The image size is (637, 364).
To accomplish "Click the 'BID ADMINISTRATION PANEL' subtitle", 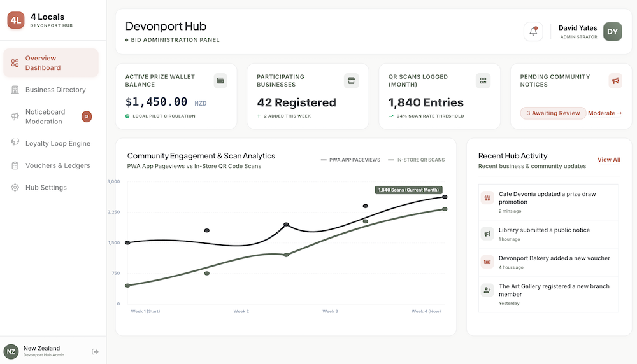I will tap(175, 39).
